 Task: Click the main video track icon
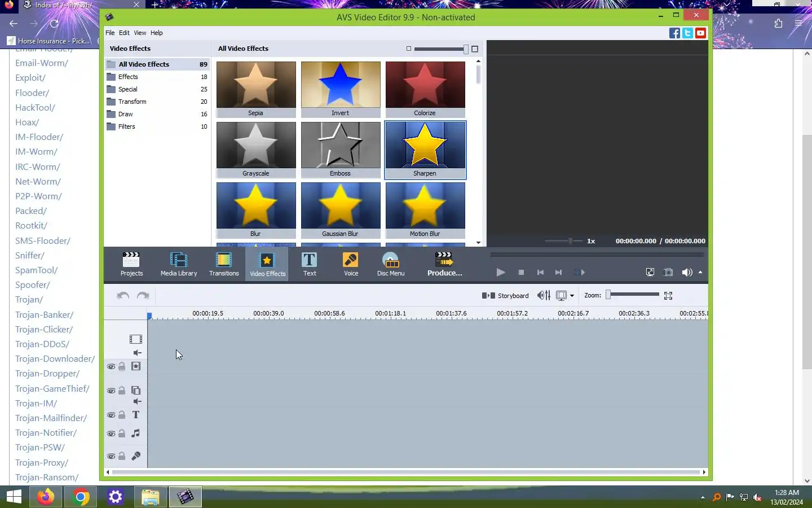coord(136,339)
